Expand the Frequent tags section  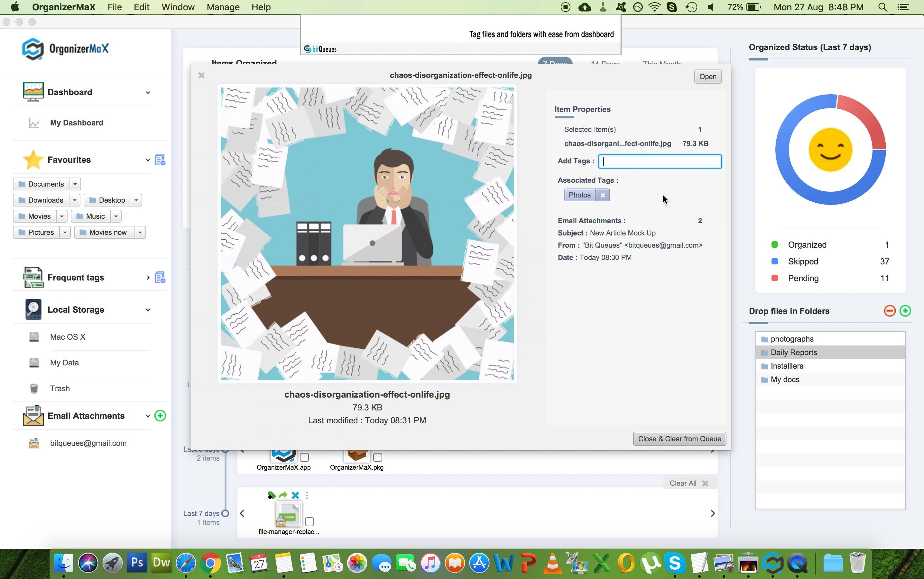[148, 278]
